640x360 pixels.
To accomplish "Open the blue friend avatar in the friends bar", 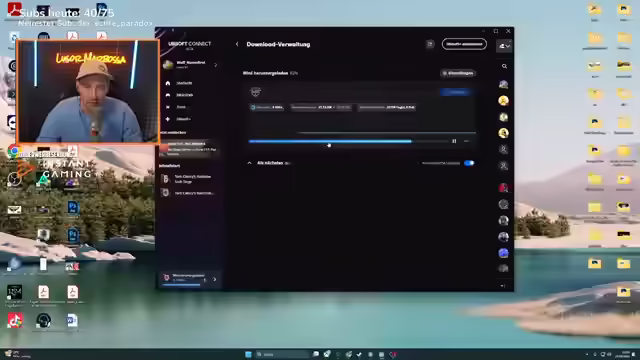I will [x=503, y=253].
